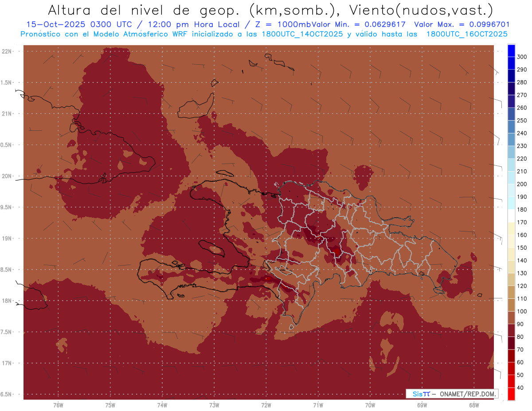Click the longitude label 75W
Screen dimensions: 532x411
pos(110,405)
